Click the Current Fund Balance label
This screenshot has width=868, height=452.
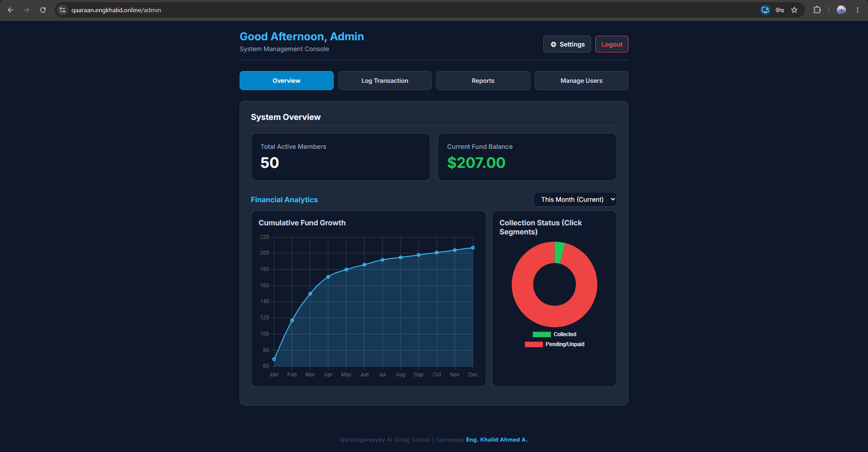[480, 147]
